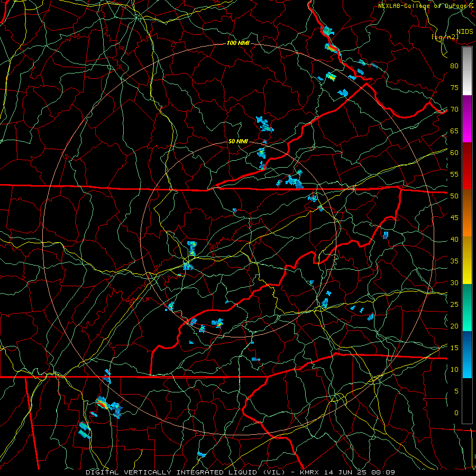Select the orange-brown segment of the color scale

(467, 213)
